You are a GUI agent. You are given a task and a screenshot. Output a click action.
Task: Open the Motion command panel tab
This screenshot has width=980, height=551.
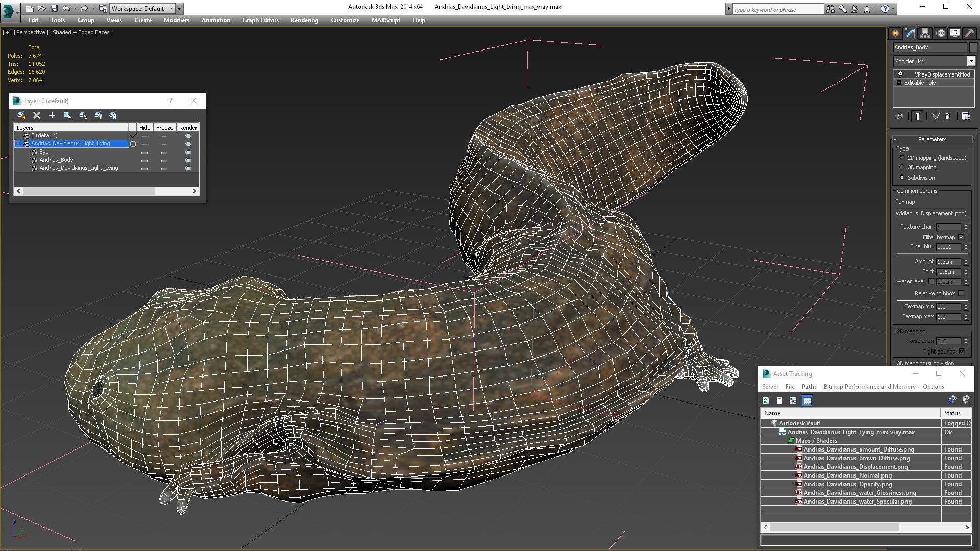(x=940, y=33)
